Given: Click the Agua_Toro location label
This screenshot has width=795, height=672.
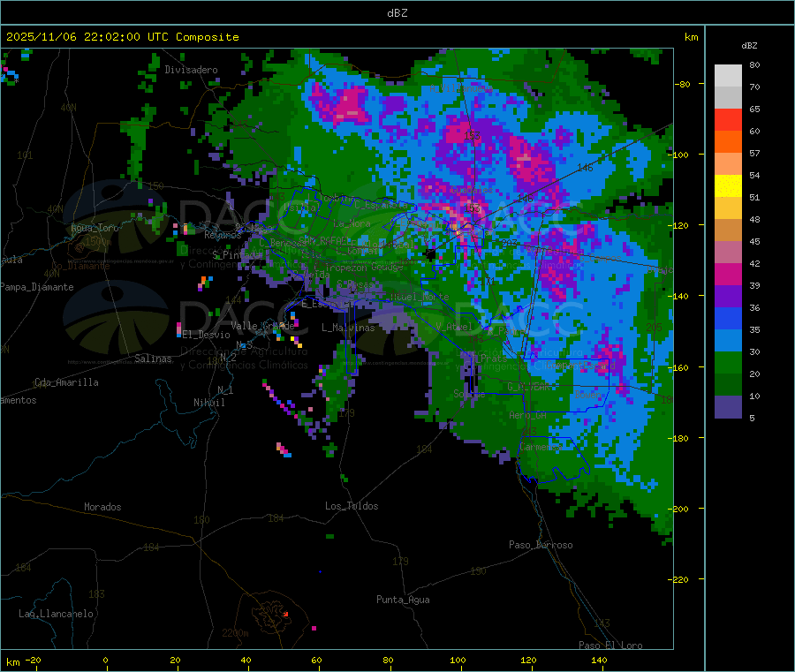Looking at the screenshot, I should (95, 228).
